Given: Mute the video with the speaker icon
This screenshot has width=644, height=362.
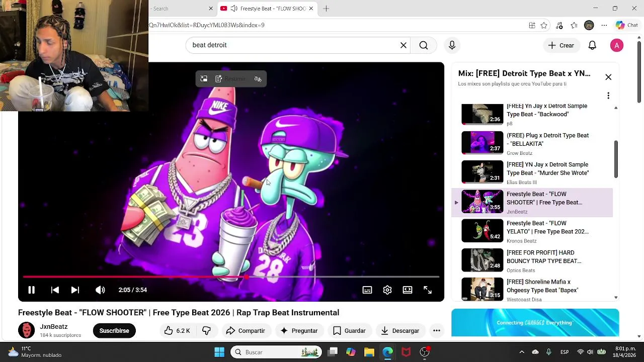Looking at the screenshot, I should click(100, 290).
